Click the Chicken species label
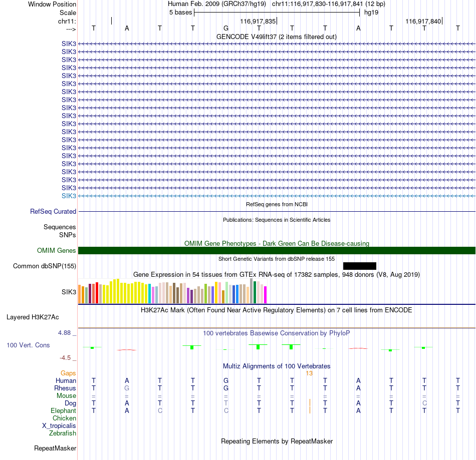Viewport: 476px width, 460px height. point(64,418)
